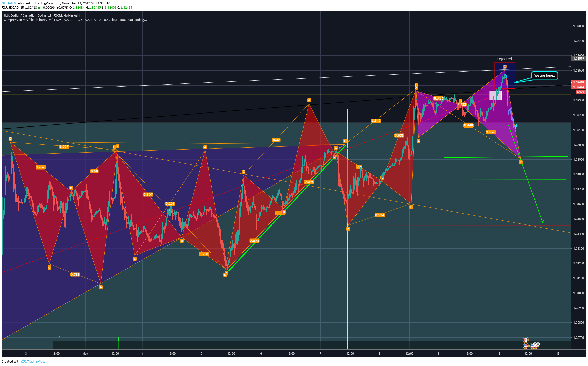The height and width of the screenshot is (366, 588).
Task: Select the 0.717 ratio label
Action: [438, 98]
